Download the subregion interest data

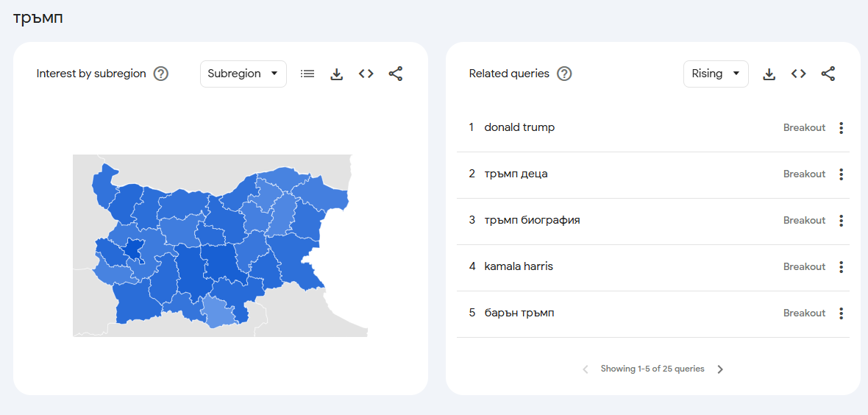coord(337,74)
